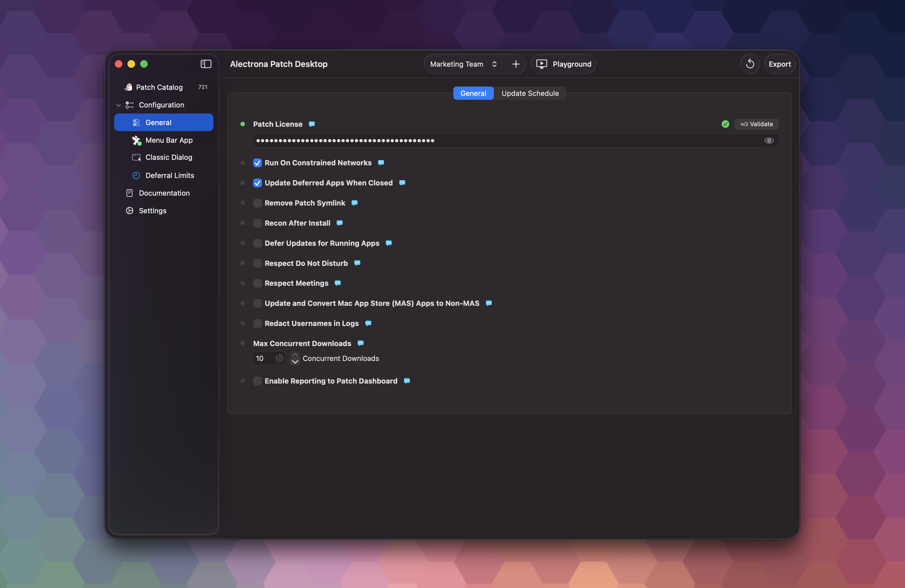Click the green license valid checkmark icon

point(725,124)
